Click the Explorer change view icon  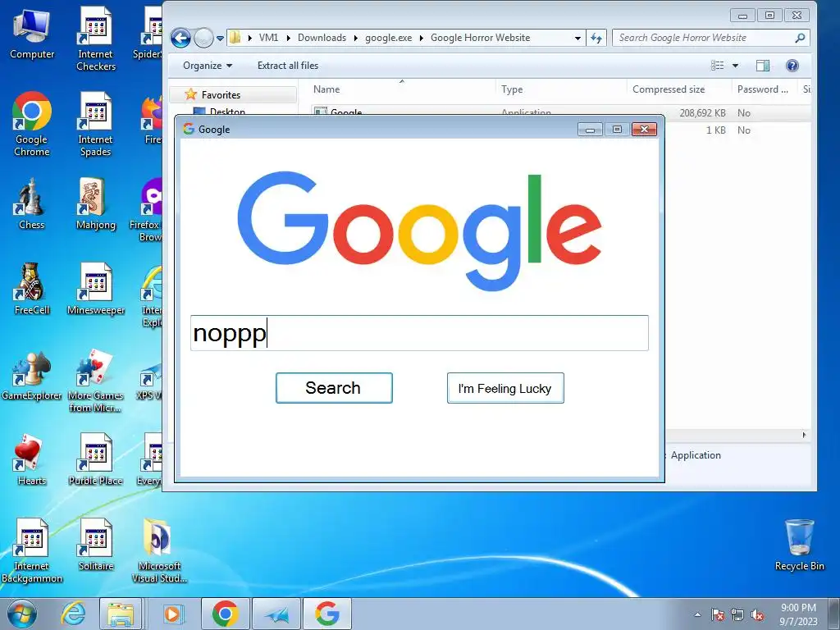point(717,66)
